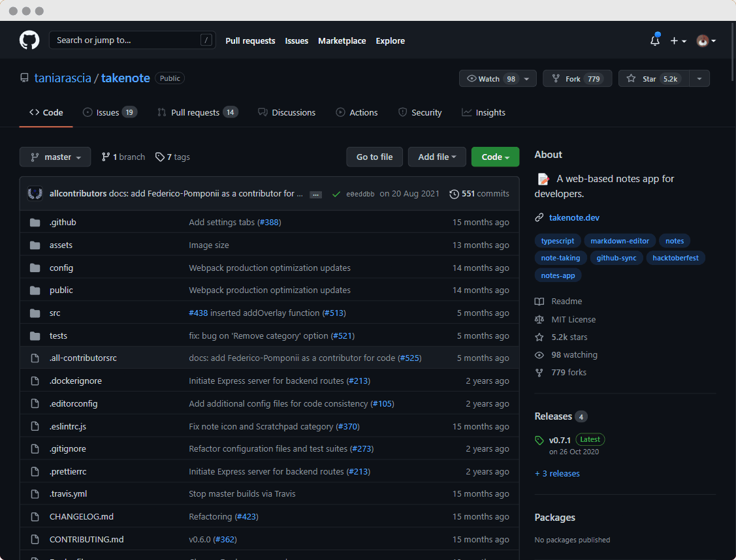View the 1 branch link

[x=123, y=157]
